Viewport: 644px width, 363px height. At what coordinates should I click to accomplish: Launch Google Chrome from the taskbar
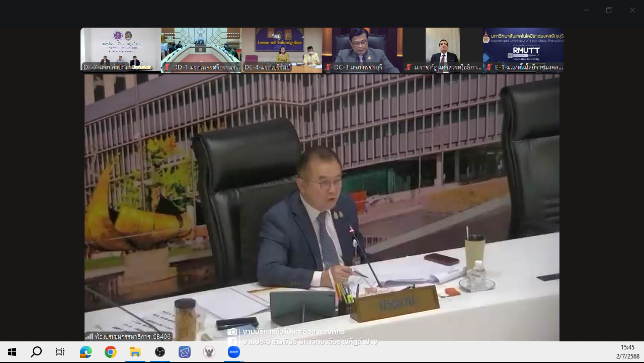tap(111, 352)
